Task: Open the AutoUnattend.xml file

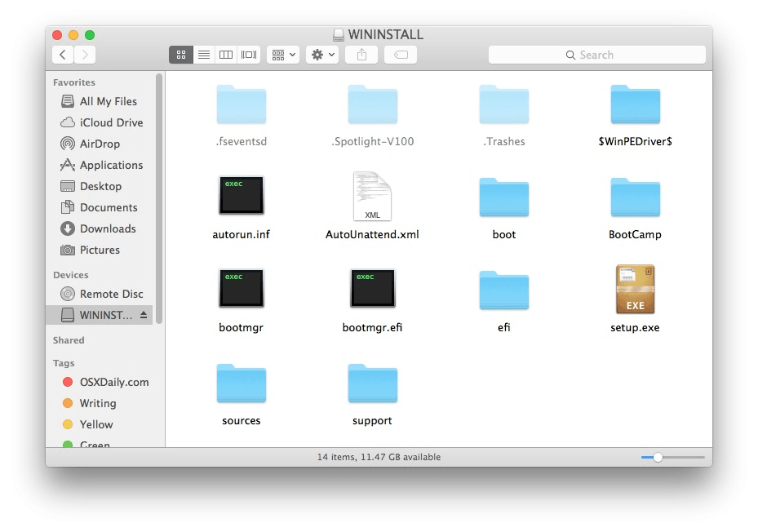Action: coord(372,196)
